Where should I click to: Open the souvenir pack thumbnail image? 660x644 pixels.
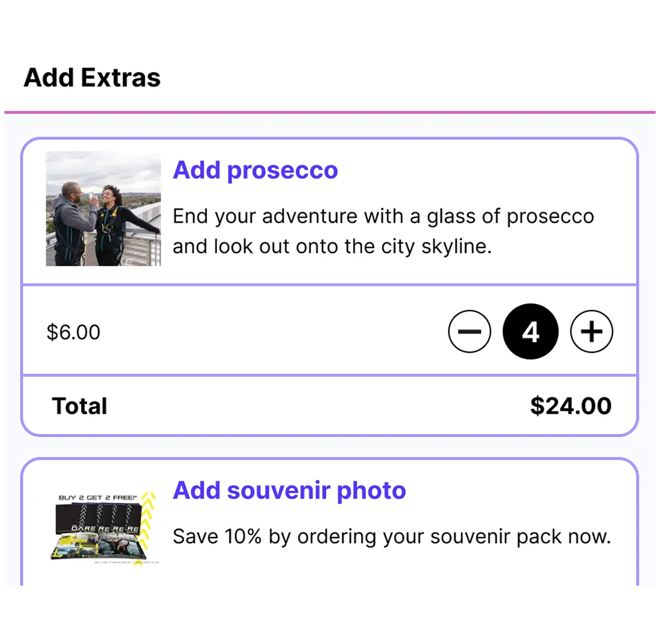tap(103, 528)
